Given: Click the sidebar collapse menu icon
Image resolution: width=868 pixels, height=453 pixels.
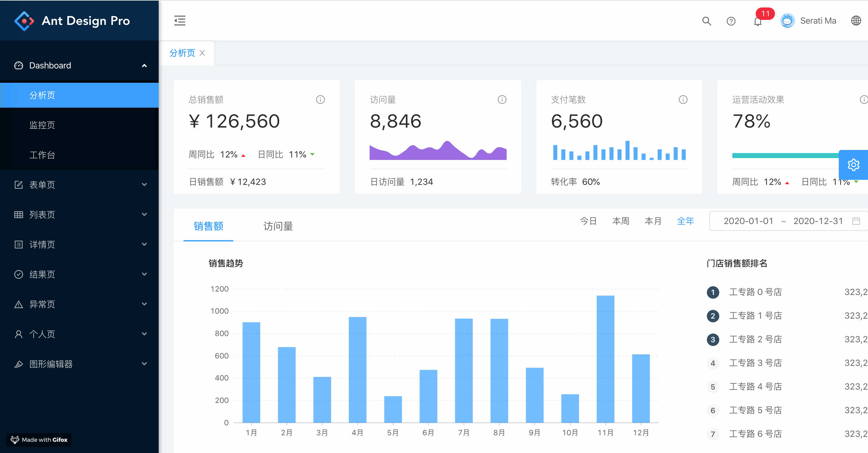Looking at the screenshot, I should click(180, 21).
